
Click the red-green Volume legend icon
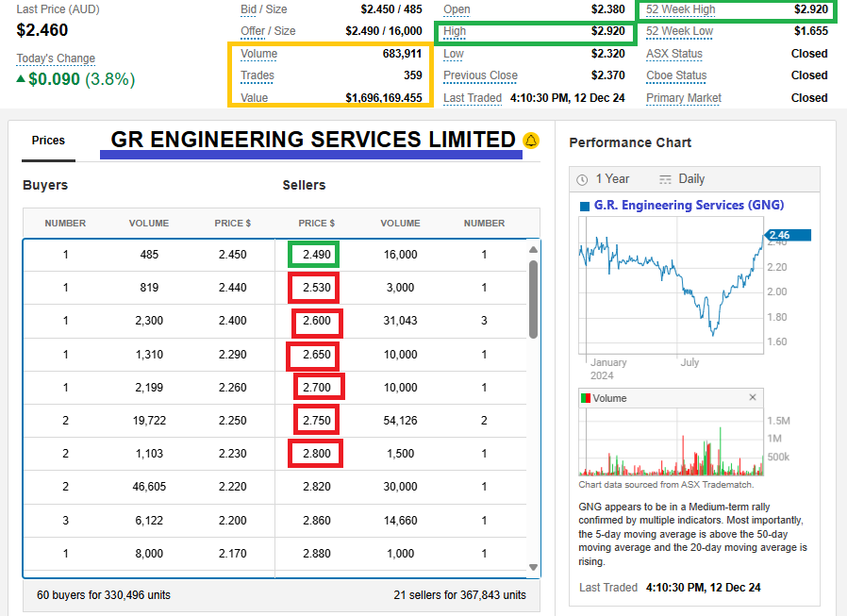coord(585,398)
